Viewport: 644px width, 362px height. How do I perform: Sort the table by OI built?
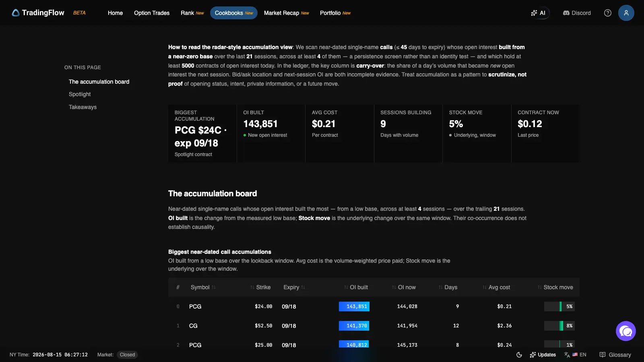[x=356, y=287]
